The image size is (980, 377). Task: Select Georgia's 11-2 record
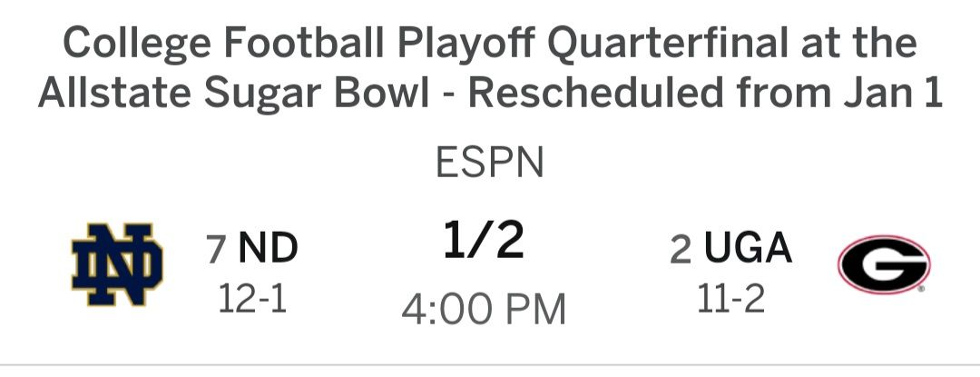click(730, 300)
